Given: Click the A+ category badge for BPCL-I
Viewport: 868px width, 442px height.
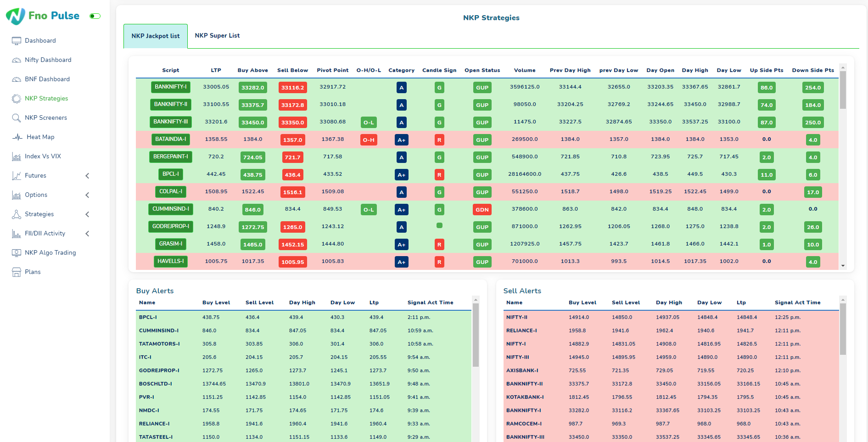Looking at the screenshot, I should point(402,175).
